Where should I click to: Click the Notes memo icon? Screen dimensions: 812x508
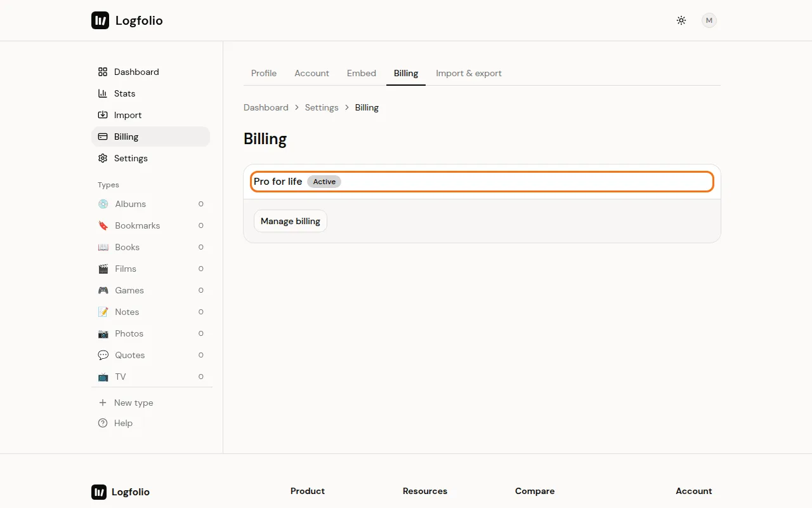coord(103,312)
